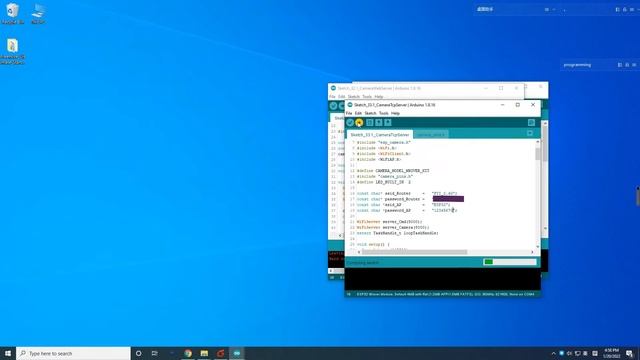This screenshot has height=360, width=640.
Task: Click the programming desktop widget label
Action: point(577,65)
